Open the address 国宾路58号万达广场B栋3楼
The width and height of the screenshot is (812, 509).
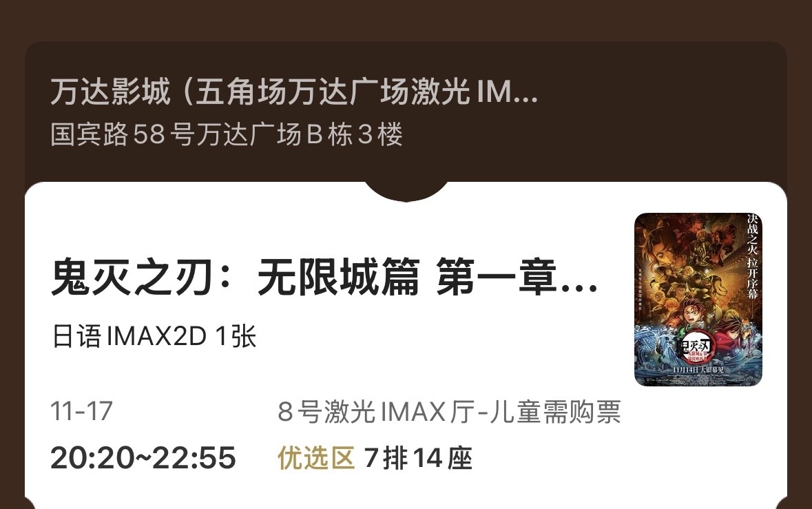click(x=227, y=134)
